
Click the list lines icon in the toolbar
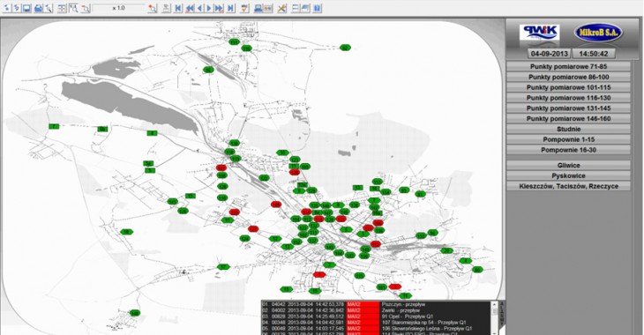pyautogui.click(x=296, y=8)
